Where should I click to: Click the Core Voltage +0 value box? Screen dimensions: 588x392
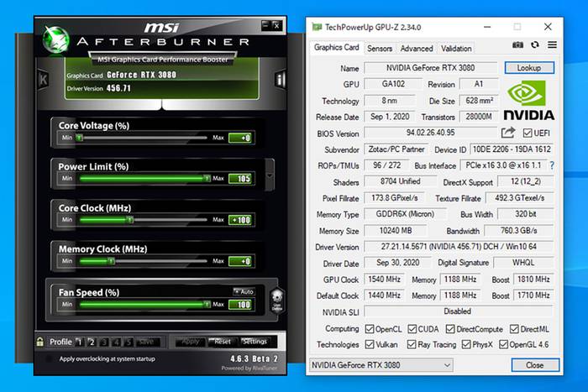click(x=242, y=138)
